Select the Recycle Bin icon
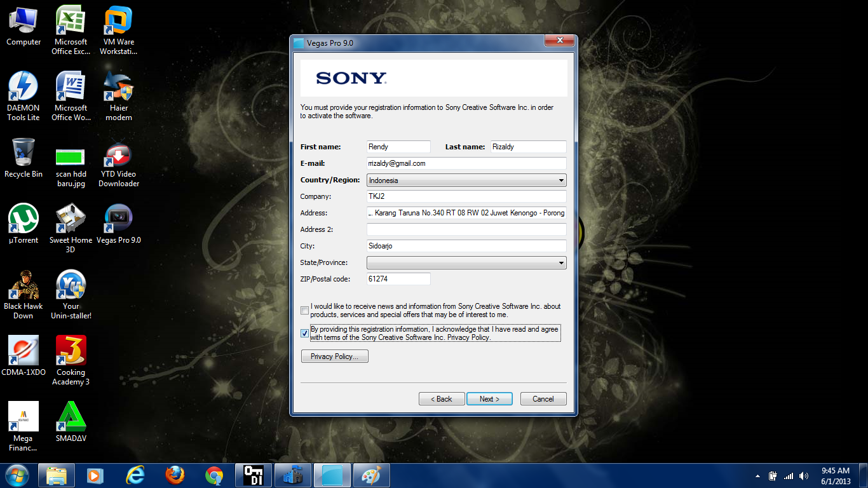Image resolution: width=868 pixels, height=488 pixels. click(24, 159)
